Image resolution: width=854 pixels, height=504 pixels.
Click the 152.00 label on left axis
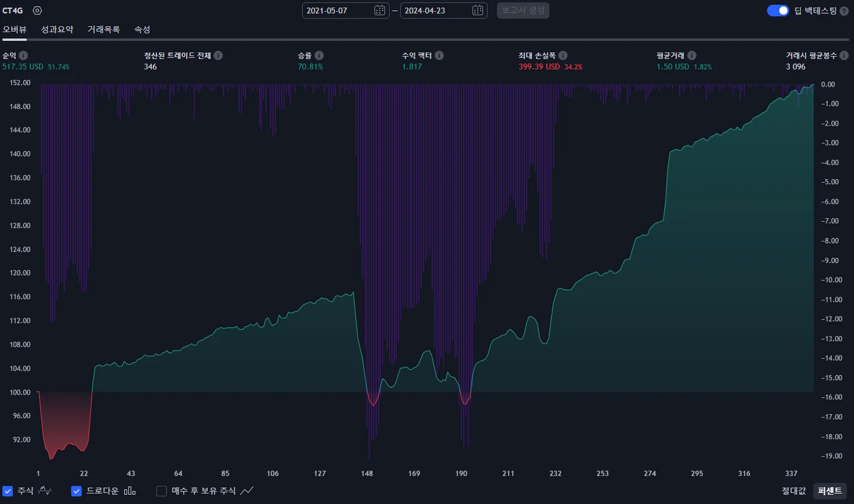(x=20, y=83)
